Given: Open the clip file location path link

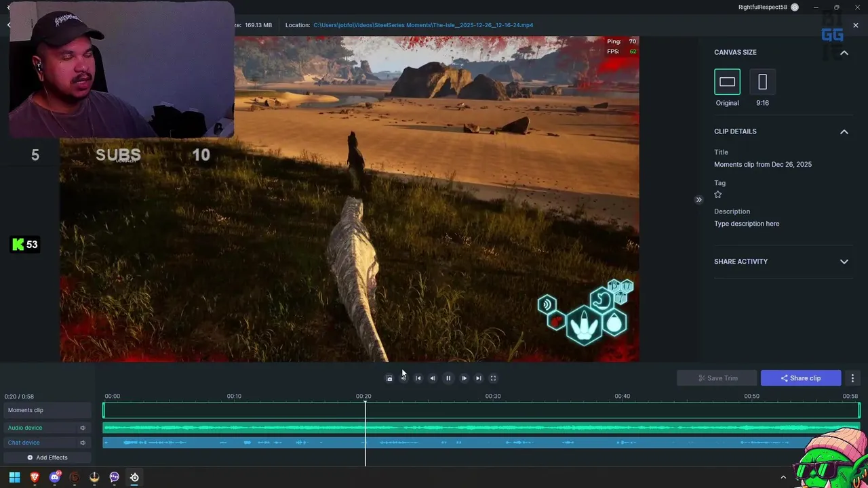Looking at the screenshot, I should click(x=423, y=25).
